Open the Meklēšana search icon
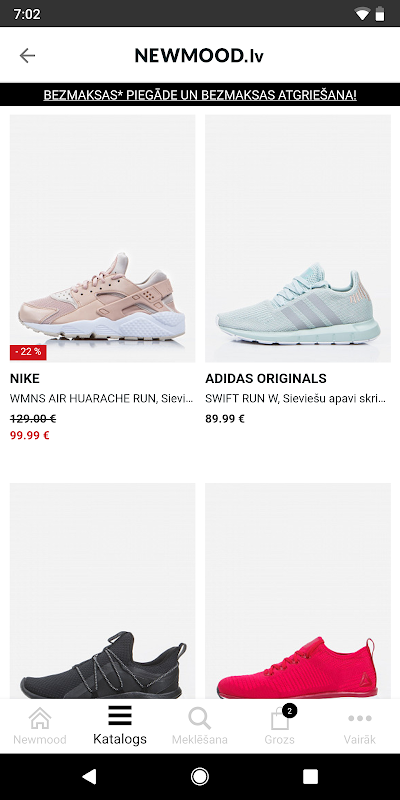Image resolution: width=400 pixels, height=800 pixels. pyautogui.click(x=199, y=718)
